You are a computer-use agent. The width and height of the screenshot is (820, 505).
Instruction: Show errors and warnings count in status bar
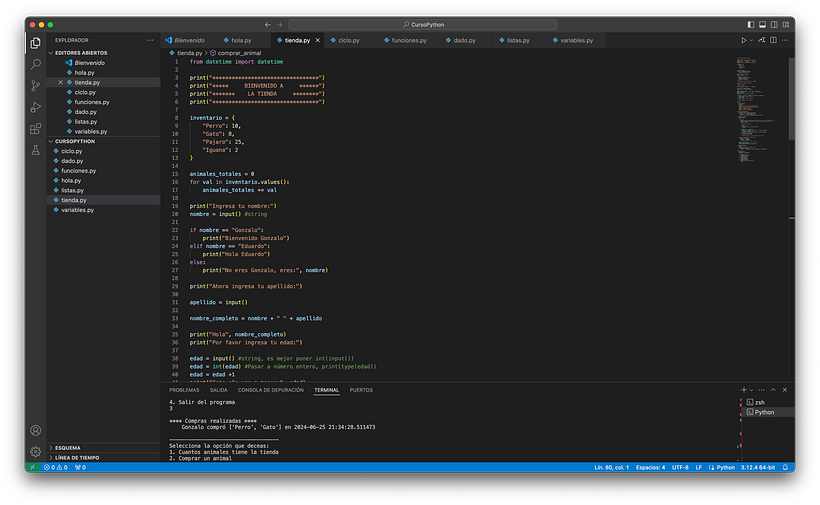(x=56, y=467)
